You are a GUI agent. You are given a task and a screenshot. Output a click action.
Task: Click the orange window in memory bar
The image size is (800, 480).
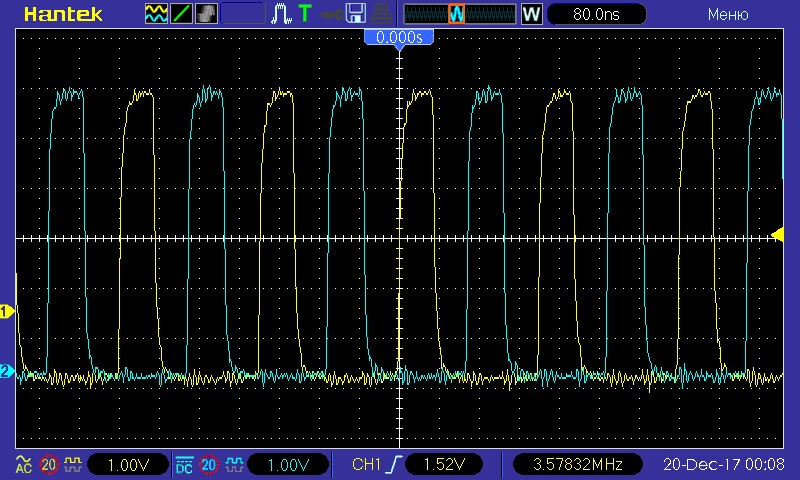[x=457, y=14]
